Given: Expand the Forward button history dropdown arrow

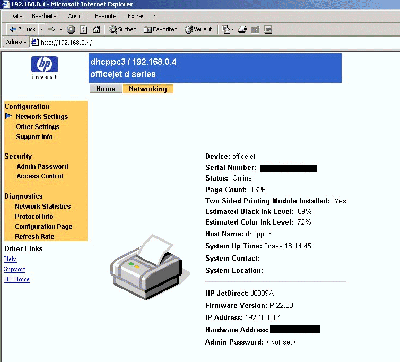Looking at the screenshot, I should 61,30.
